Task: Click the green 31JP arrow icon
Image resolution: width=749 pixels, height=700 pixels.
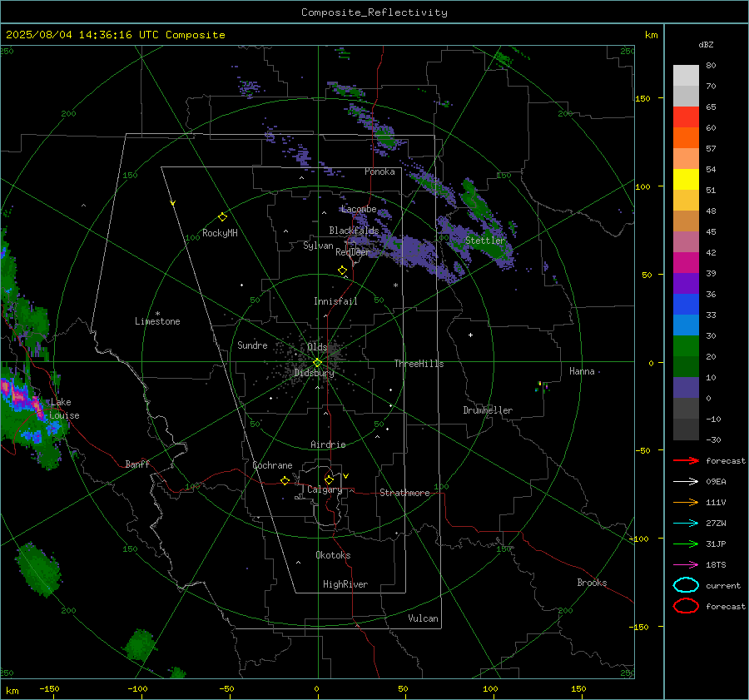Action: [686, 544]
